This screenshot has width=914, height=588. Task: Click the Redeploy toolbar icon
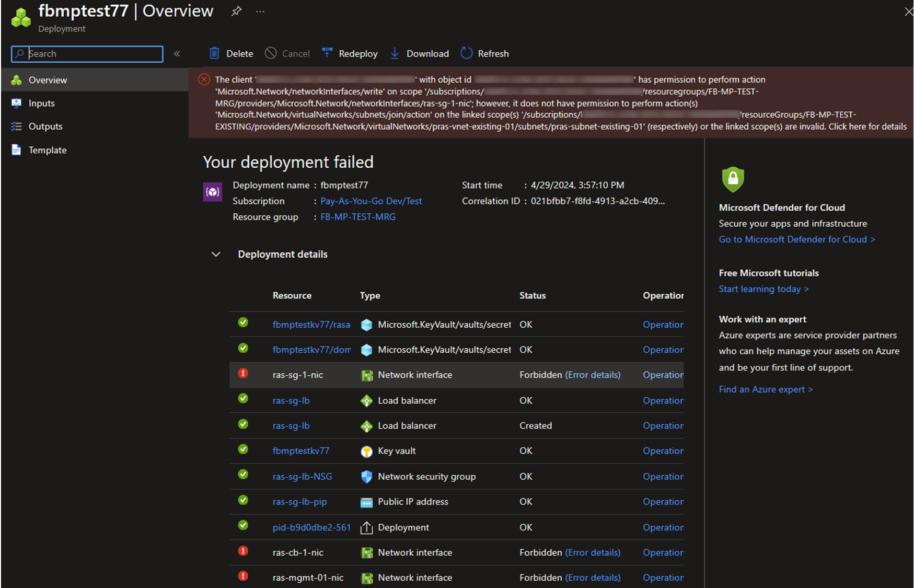coord(327,53)
